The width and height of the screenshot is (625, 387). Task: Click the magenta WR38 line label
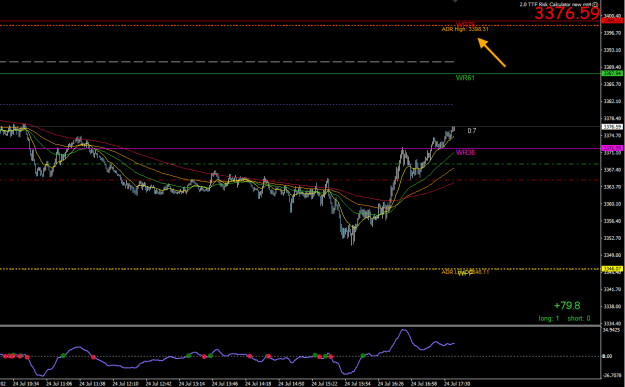[x=465, y=152]
